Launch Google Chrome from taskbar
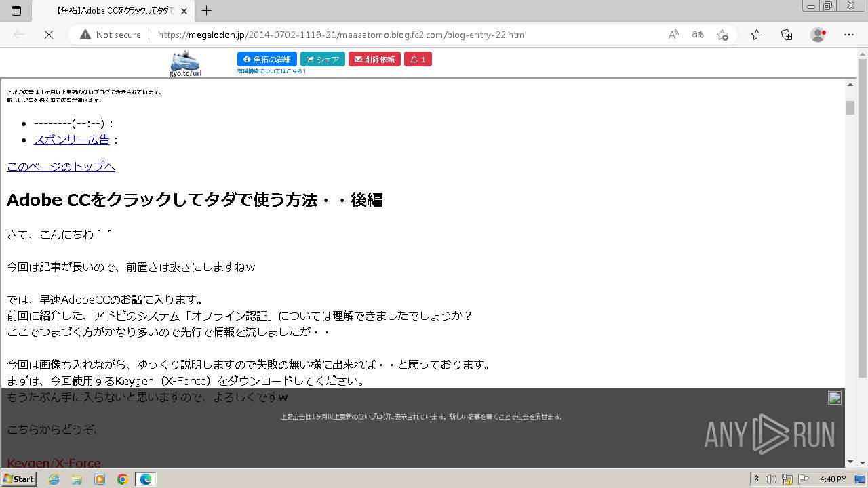The width and height of the screenshot is (868, 488). pos(122,479)
